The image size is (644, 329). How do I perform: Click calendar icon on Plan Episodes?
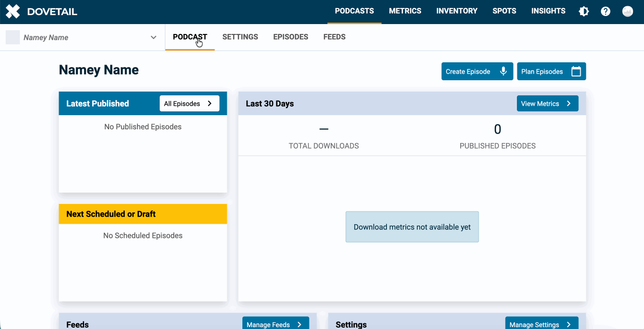coord(576,71)
